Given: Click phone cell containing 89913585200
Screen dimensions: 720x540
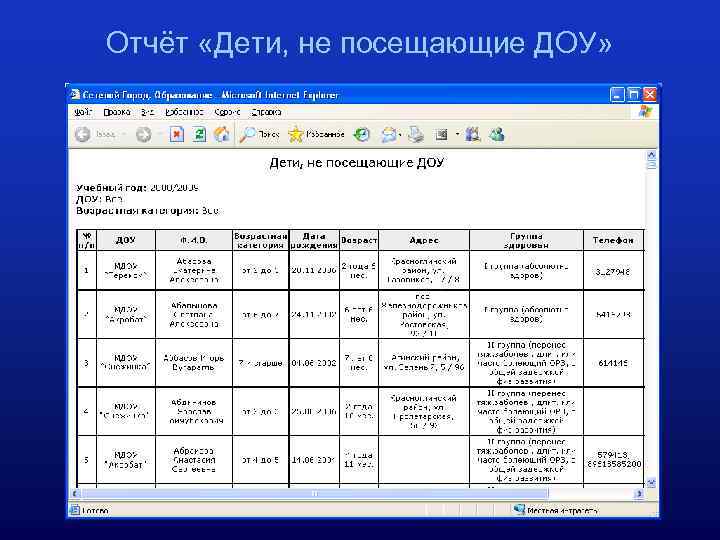Looking at the screenshot, I should coord(613,460).
